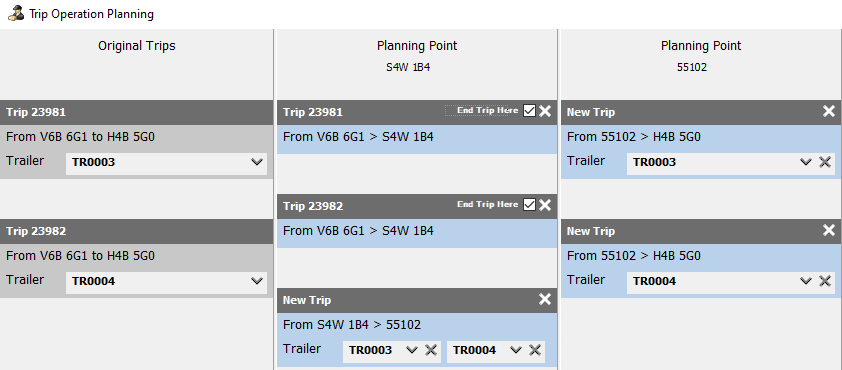
Task: Clear trailer TR0004 from S4W 1B4 > 55102 trip
Action: pyautogui.click(x=534, y=350)
